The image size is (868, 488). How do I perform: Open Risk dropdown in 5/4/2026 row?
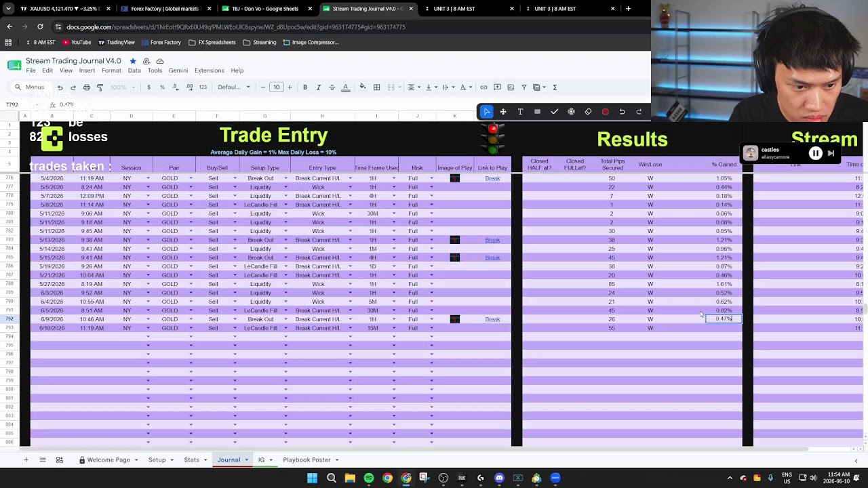(x=431, y=178)
